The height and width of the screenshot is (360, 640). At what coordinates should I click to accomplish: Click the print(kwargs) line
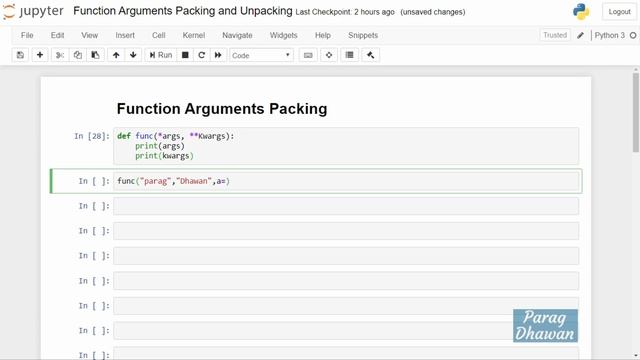click(x=164, y=156)
